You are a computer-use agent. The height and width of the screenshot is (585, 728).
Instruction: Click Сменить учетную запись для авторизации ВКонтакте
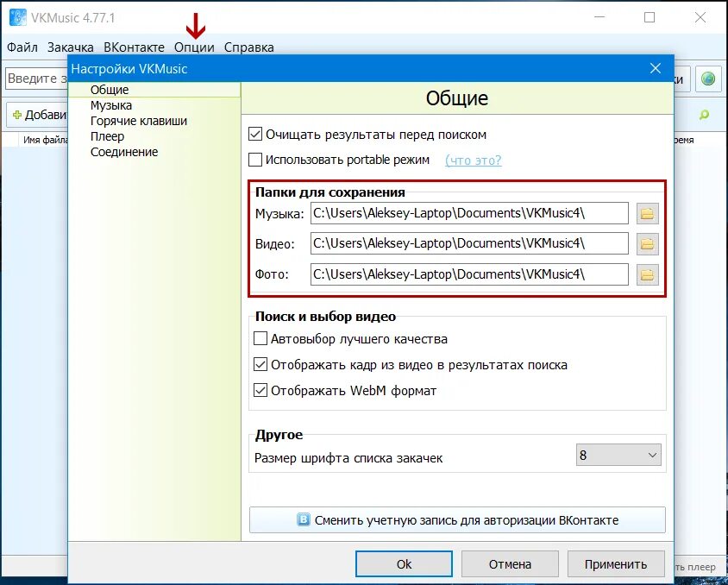click(x=457, y=520)
